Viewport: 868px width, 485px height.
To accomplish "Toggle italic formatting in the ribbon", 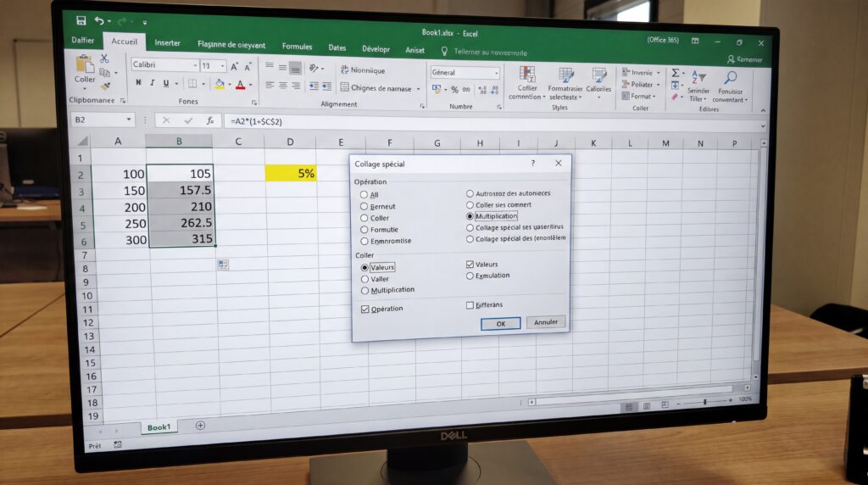I will pyautogui.click(x=153, y=83).
